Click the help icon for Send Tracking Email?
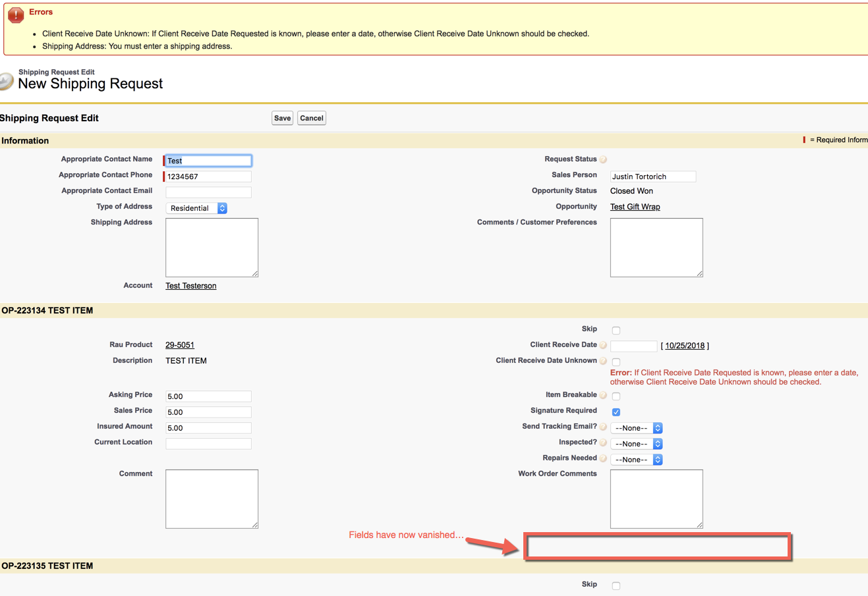The width and height of the screenshot is (868, 596). [x=603, y=427]
